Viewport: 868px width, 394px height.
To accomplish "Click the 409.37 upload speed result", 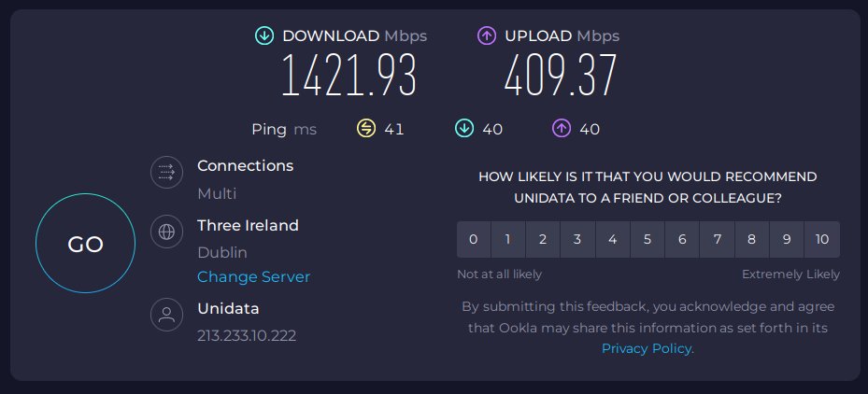I will 561,77.
